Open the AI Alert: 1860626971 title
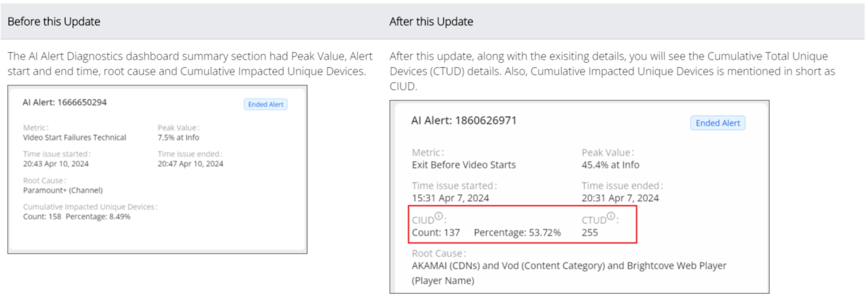868x306 pixels. coord(463,120)
